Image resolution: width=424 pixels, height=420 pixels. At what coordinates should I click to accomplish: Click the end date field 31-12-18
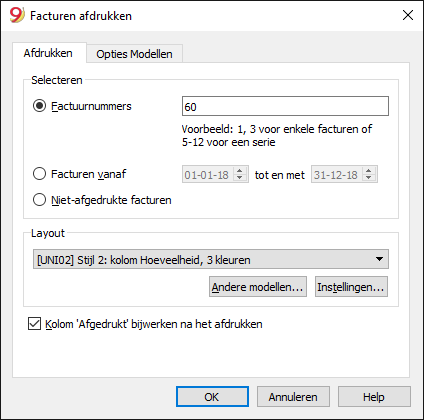click(337, 174)
